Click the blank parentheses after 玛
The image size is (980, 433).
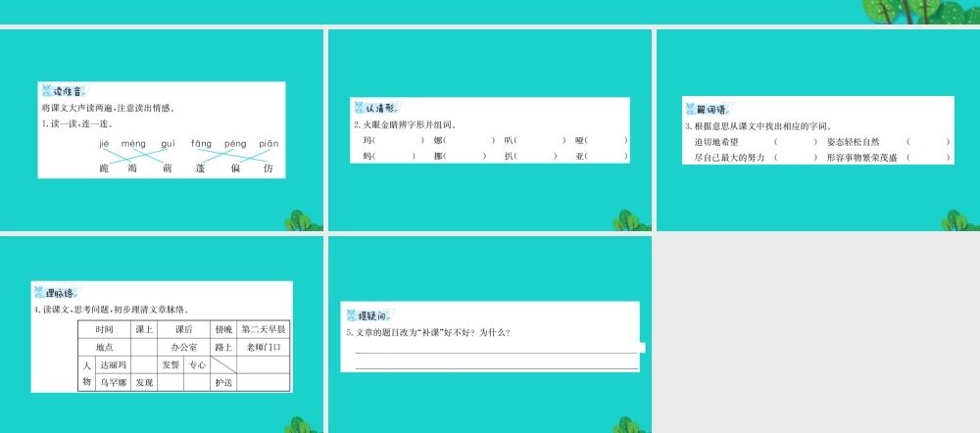point(398,141)
